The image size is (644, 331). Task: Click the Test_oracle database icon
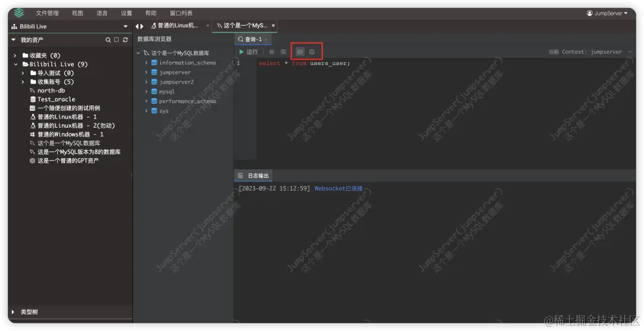[33, 99]
